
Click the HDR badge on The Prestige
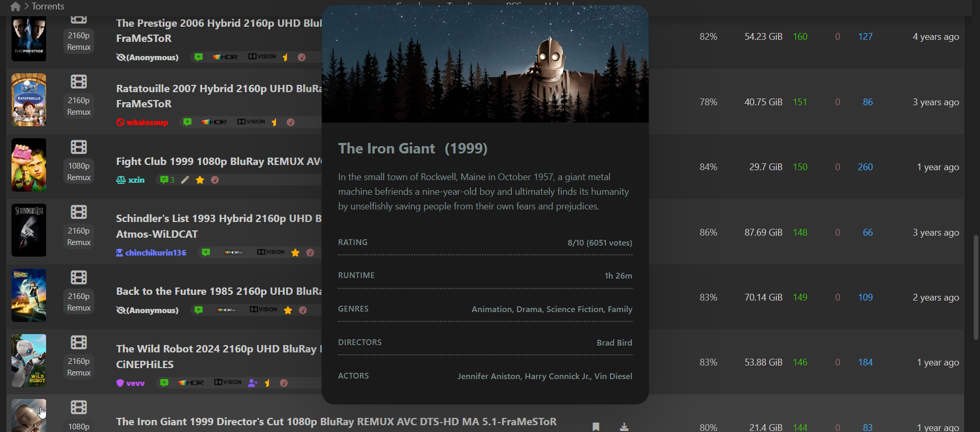(x=225, y=57)
